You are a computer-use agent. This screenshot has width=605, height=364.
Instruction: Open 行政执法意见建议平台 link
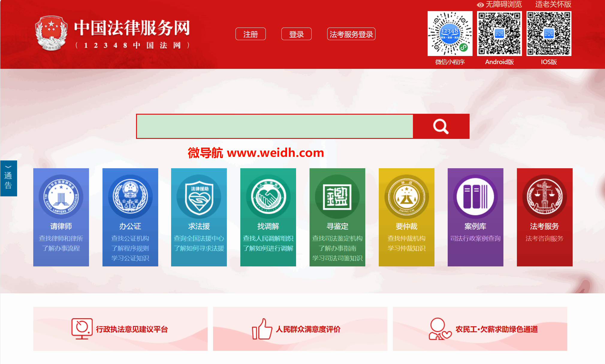point(132,329)
